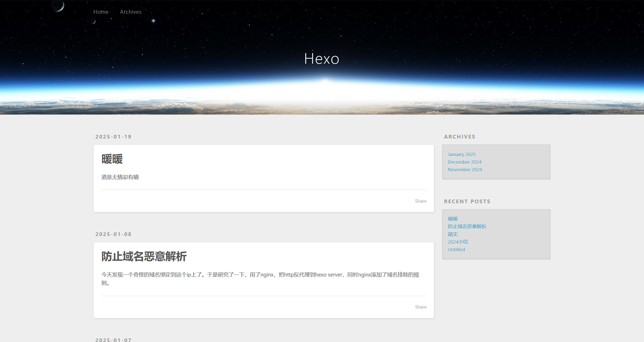Open the 防止域名恶意解析 post title

coord(144,256)
